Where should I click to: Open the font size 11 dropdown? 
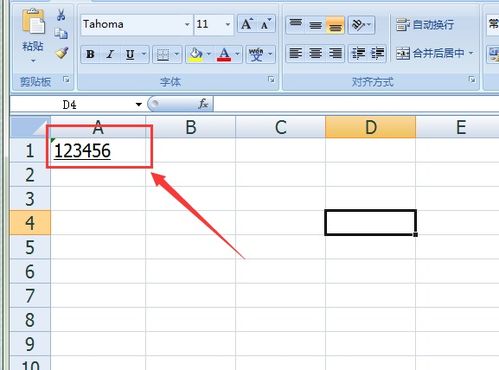click(x=228, y=24)
